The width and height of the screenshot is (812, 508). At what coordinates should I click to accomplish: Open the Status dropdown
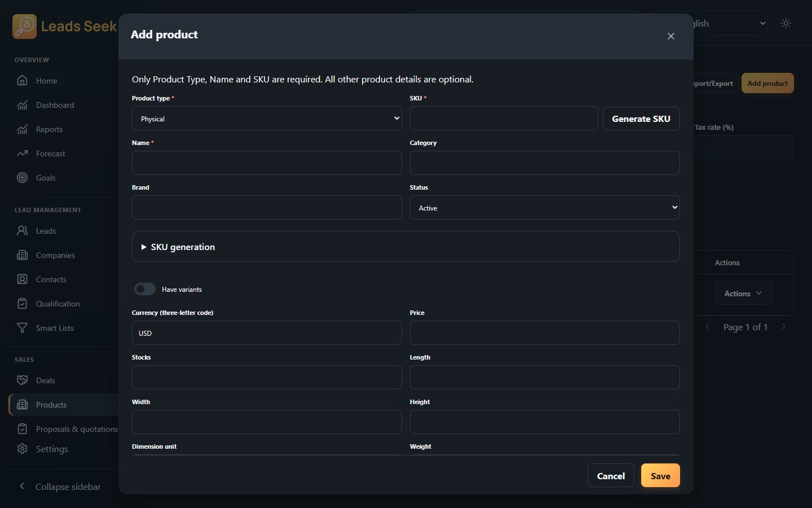tap(545, 208)
